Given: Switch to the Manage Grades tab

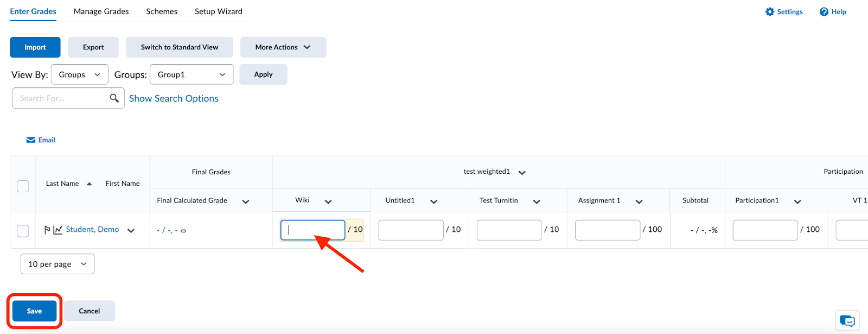Looking at the screenshot, I should 101,11.
